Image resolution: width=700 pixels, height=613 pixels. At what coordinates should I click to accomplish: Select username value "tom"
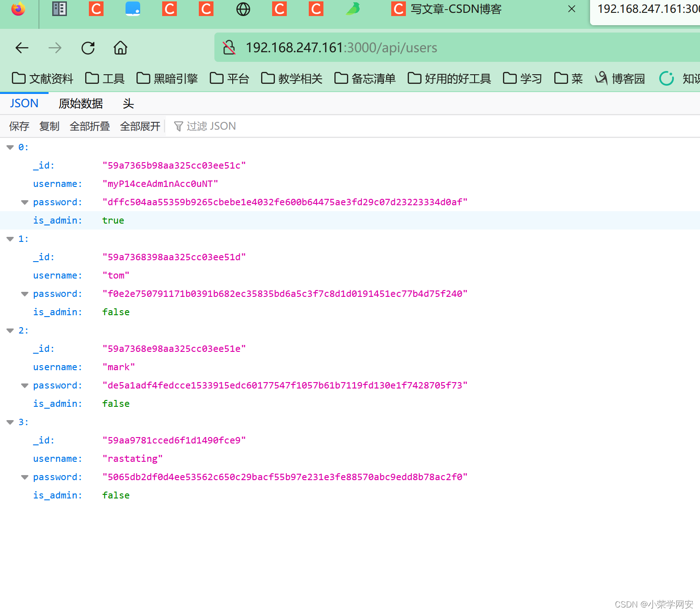pyautogui.click(x=116, y=275)
